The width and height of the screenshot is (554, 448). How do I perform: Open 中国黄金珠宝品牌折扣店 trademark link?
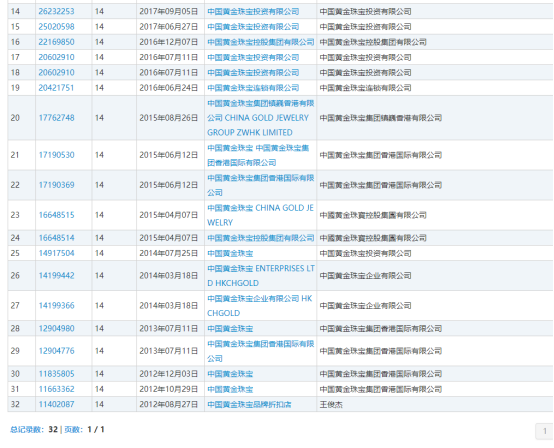[x=249, y=404]
